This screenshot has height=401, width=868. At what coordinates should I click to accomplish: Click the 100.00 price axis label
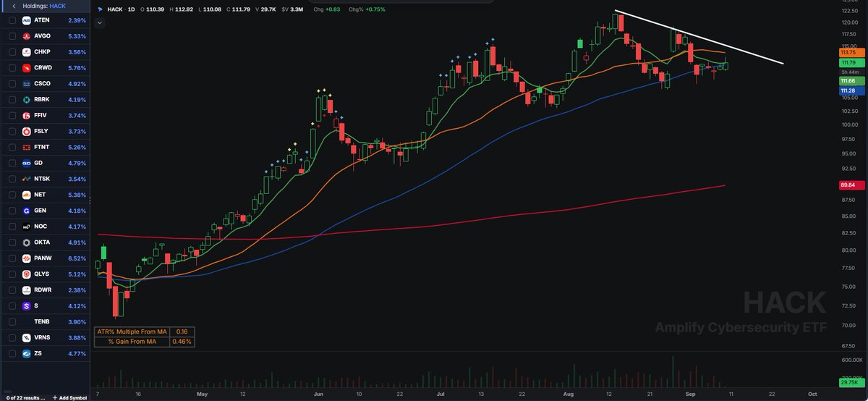point(848,124)
